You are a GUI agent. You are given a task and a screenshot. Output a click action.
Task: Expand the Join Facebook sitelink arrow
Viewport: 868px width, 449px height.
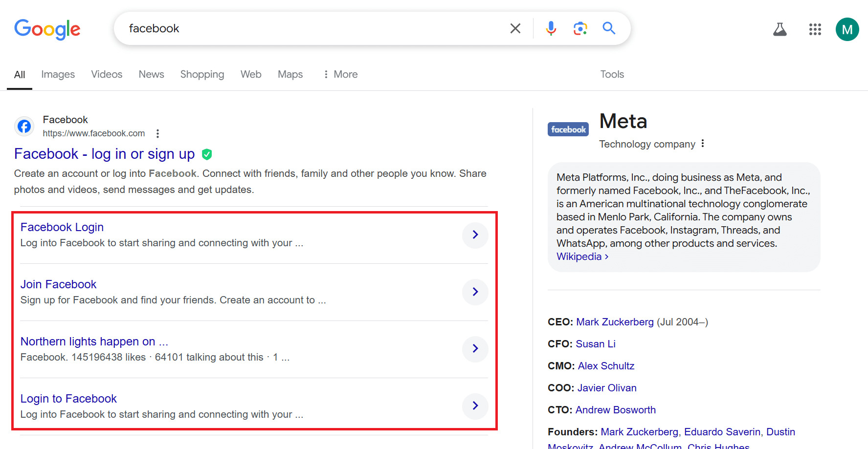[475, 292]
